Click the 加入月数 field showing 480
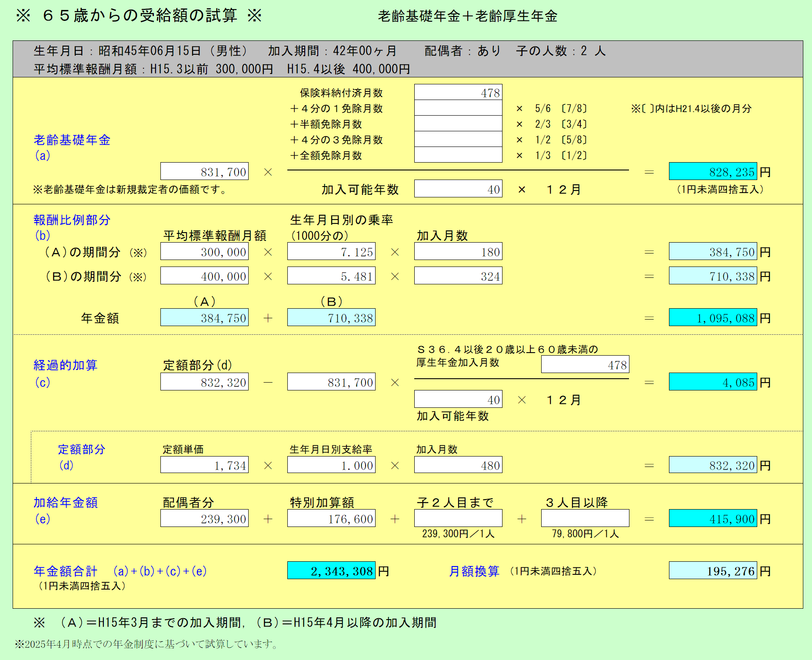Image resolution: width=812 pixels, height=660 pixels. tap(458, 465)
